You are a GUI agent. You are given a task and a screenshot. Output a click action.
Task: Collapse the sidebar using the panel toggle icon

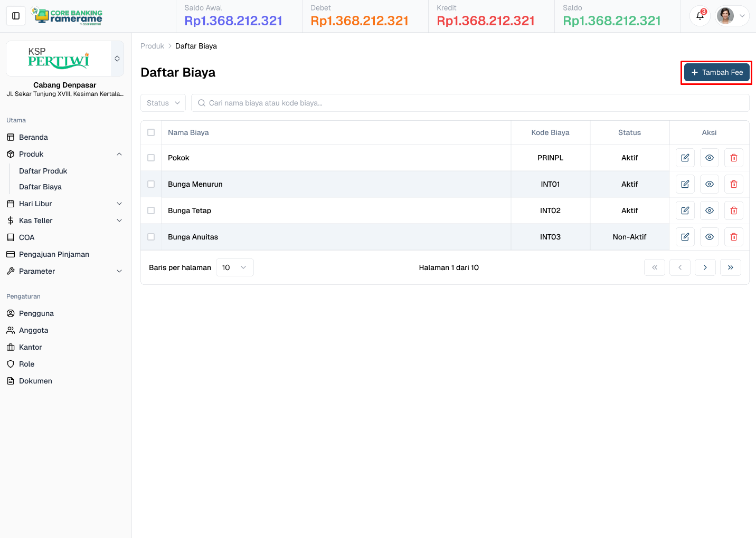coord(15,15)
